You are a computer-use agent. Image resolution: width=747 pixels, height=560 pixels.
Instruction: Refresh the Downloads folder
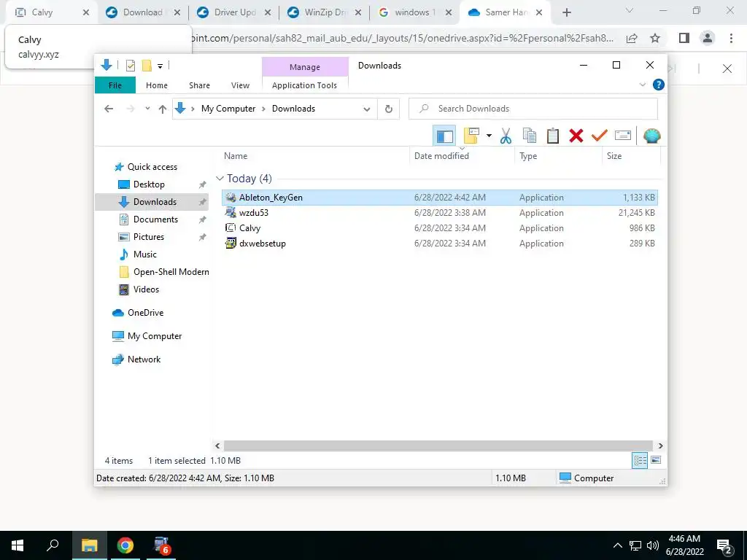pyautogui.click(x=389, y=109)
